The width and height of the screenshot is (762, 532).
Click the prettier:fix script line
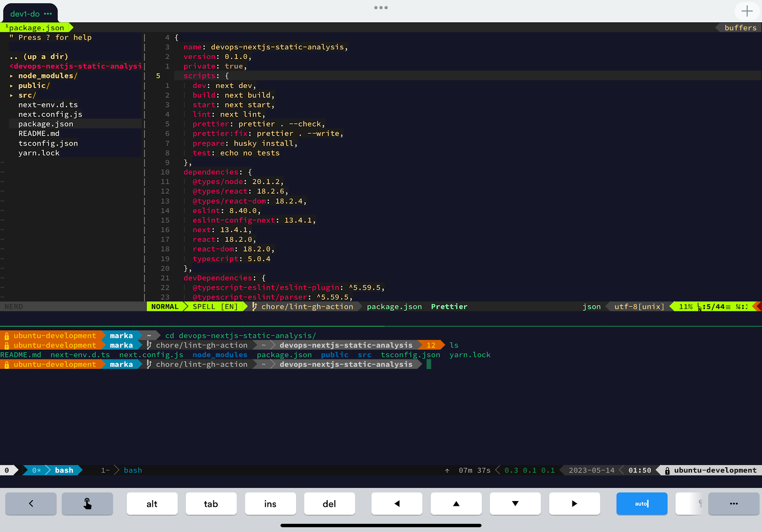(x=268, y=134)
